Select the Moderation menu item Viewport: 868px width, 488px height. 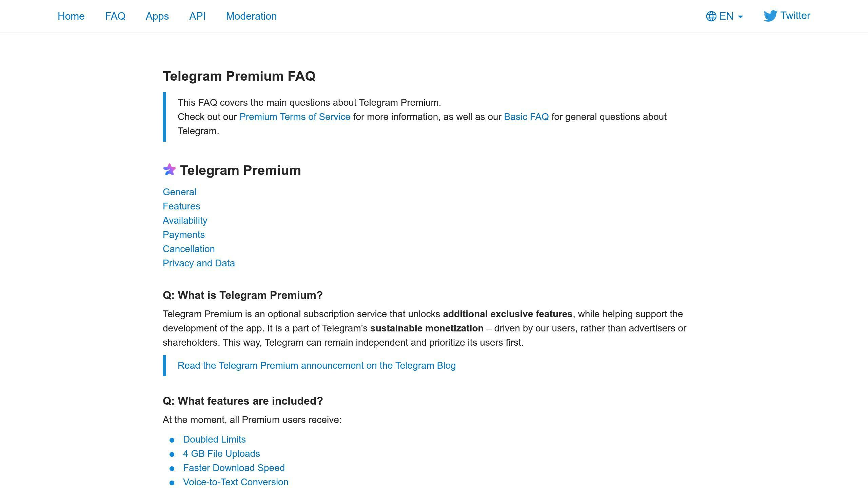(x=251, y=16)
